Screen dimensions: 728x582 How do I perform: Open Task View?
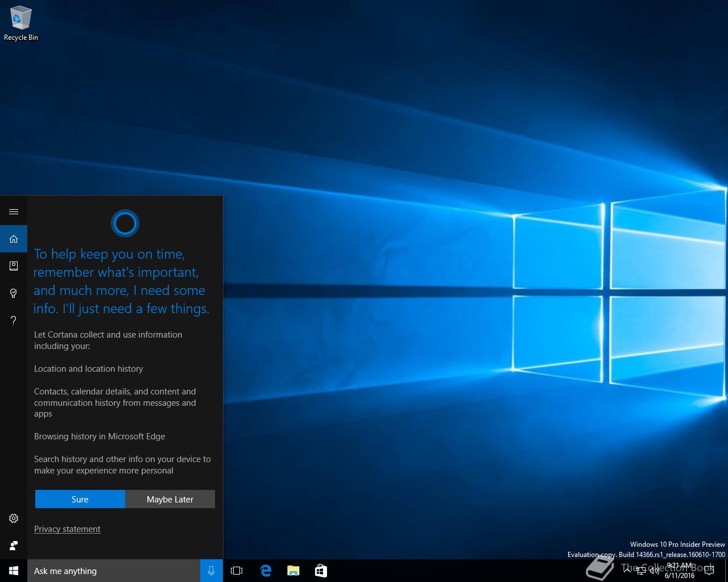pos(237,571)
